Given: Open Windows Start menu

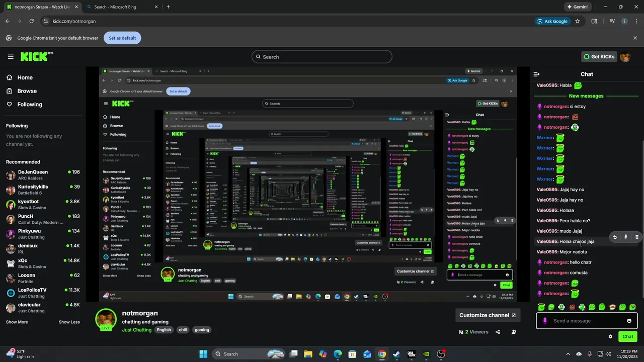Looking at the screenshot, I should coord(203,354).
